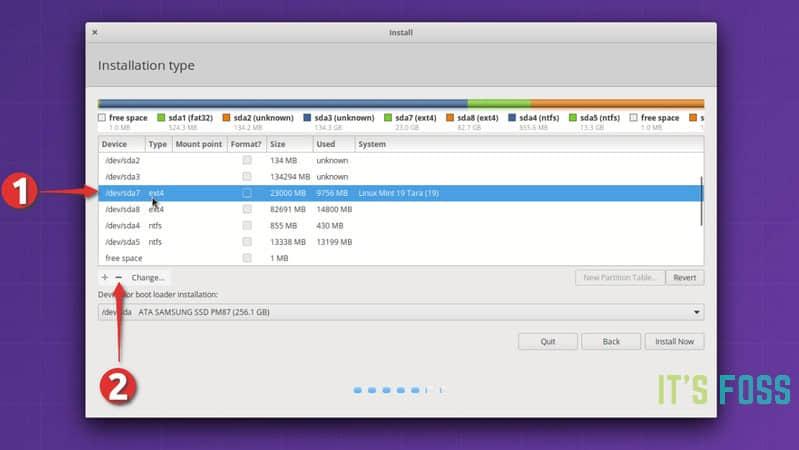Click the minus icon to delete partition
799x450 pixels.
point(119,277)
